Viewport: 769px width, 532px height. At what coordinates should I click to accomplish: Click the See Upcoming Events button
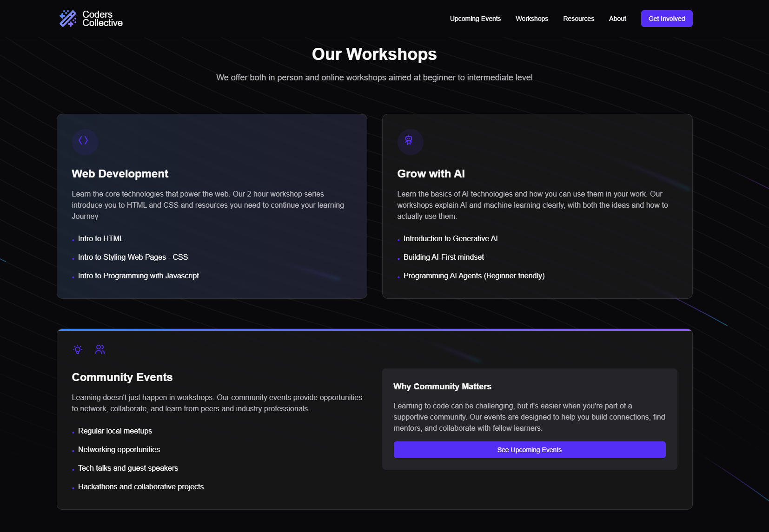point(530,450)
